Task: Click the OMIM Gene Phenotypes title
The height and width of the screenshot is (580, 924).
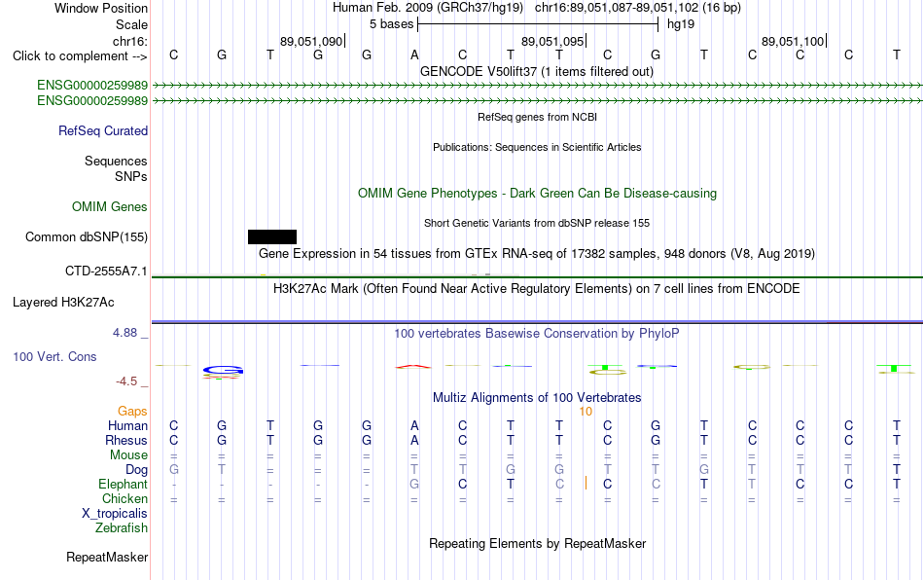Action: point(537,194)
